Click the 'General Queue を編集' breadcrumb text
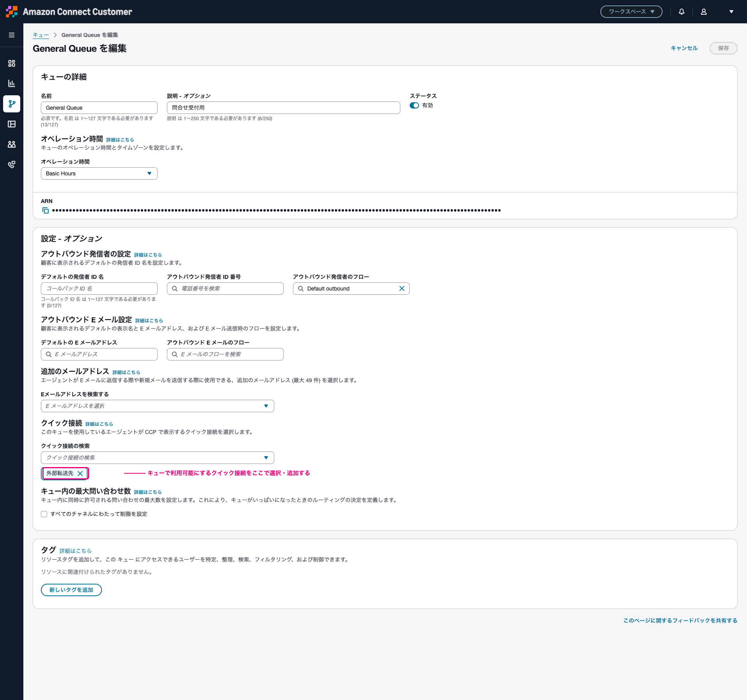The width and height of the screenshot is (747, 700). tap(89, 35)
